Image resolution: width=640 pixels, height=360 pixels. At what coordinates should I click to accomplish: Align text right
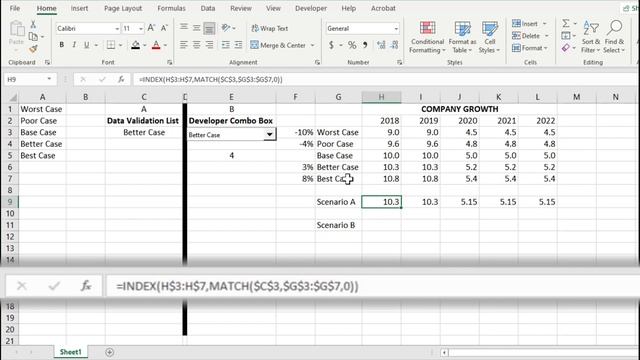(209, 45)
